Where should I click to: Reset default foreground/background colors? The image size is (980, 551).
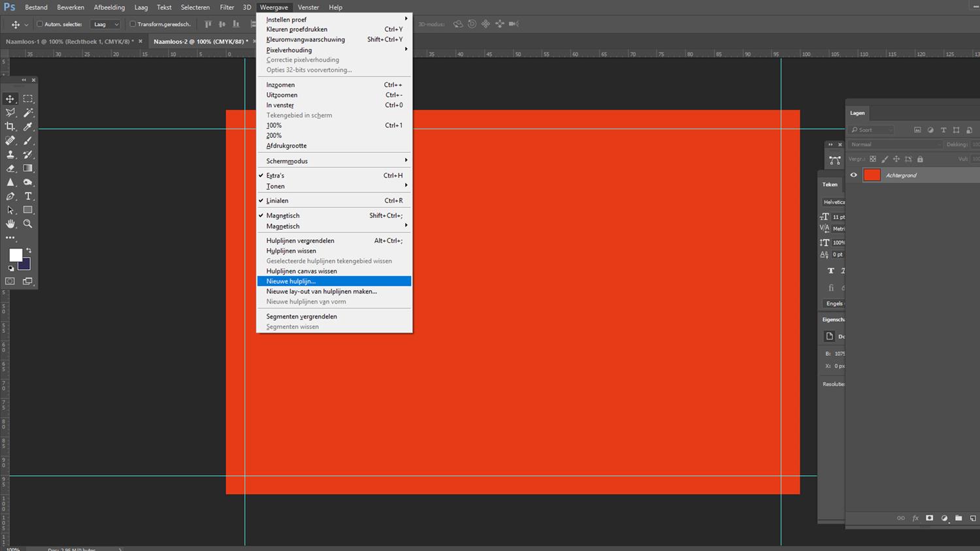pyautogui.click(x=11, y=268)
